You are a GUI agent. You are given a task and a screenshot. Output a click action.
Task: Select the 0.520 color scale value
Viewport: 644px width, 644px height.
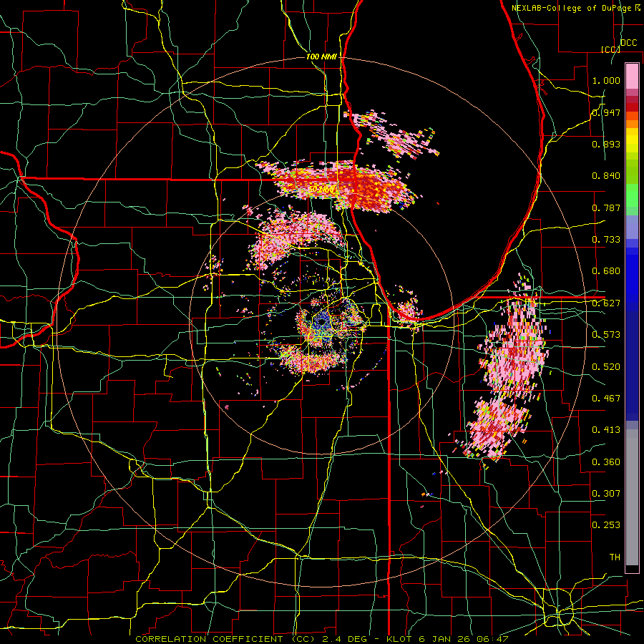pos(606,367)
